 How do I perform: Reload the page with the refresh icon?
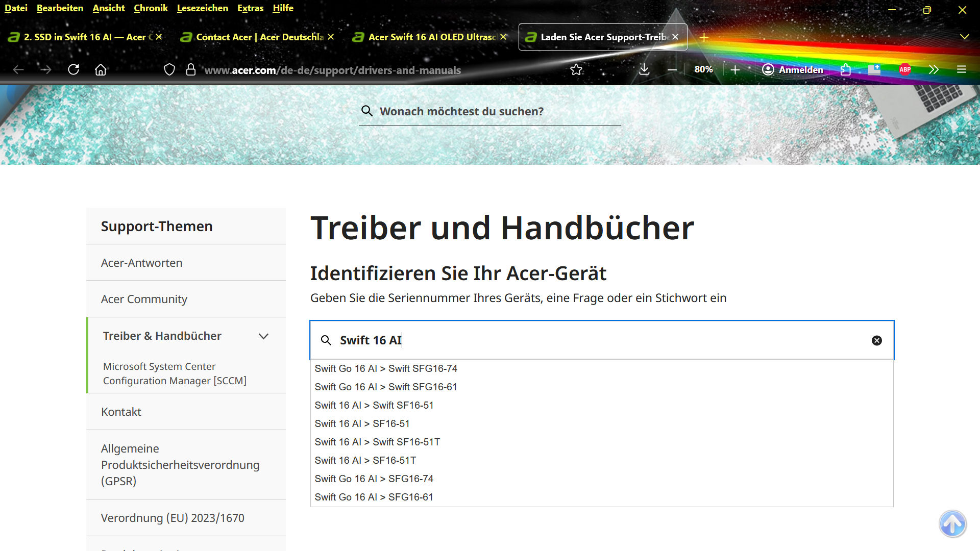pyautogui.click(x=73, y=69)
